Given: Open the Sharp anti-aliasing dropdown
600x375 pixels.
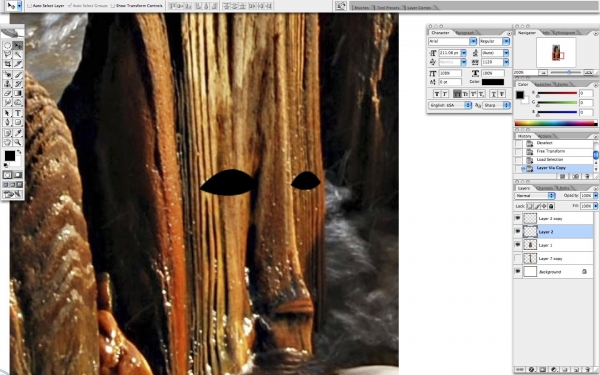Looking at the screenshot, I should click(506, 105).
